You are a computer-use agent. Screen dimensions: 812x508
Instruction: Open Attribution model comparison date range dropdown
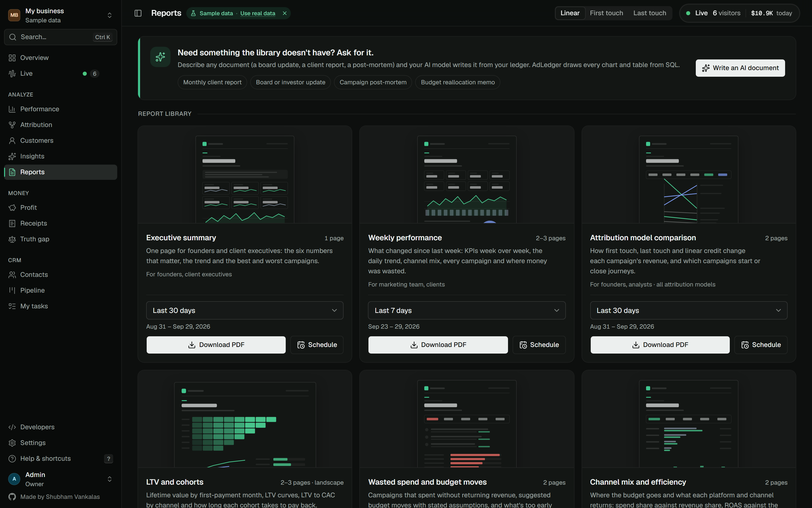tap(688, 310)
